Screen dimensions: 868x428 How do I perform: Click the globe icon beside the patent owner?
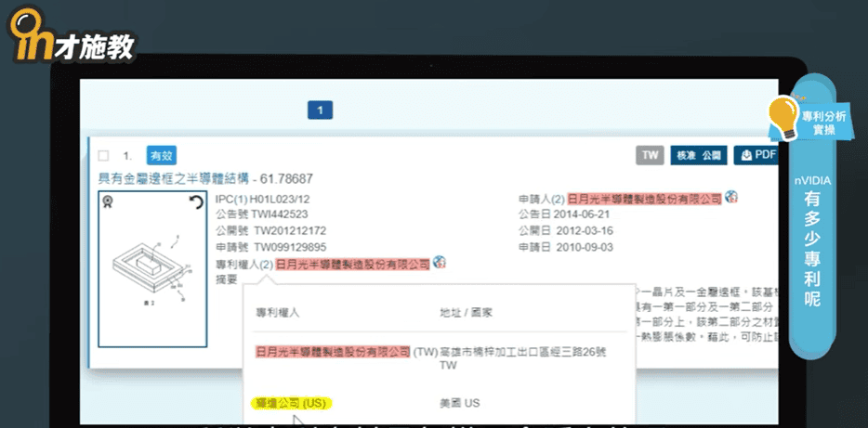[x=439, y=264]
